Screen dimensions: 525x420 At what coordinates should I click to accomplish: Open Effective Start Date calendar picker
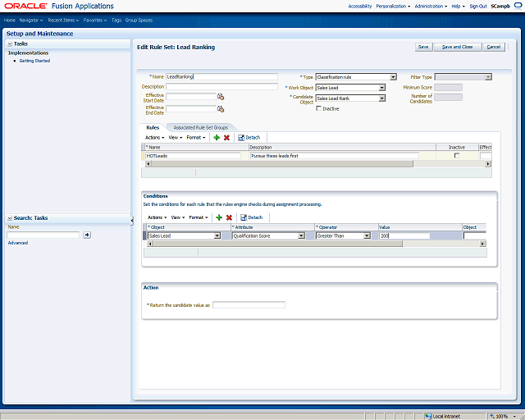coord(221,97)
